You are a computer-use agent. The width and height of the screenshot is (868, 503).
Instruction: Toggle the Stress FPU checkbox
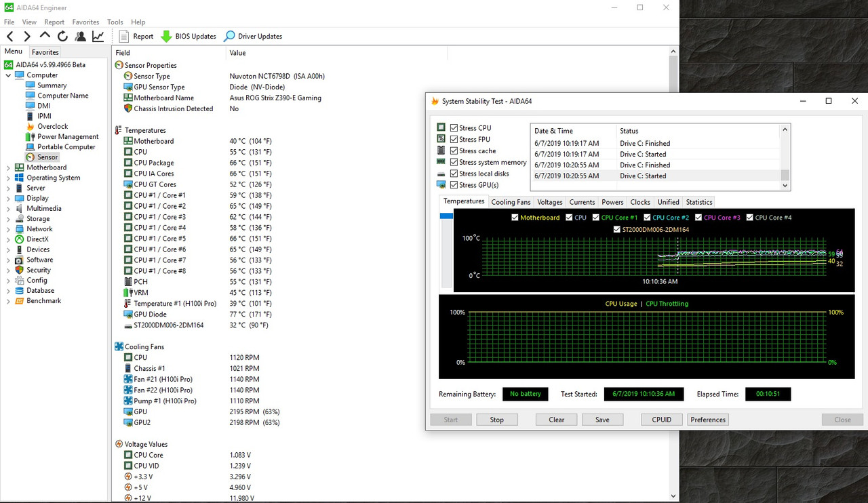(454, 140)
